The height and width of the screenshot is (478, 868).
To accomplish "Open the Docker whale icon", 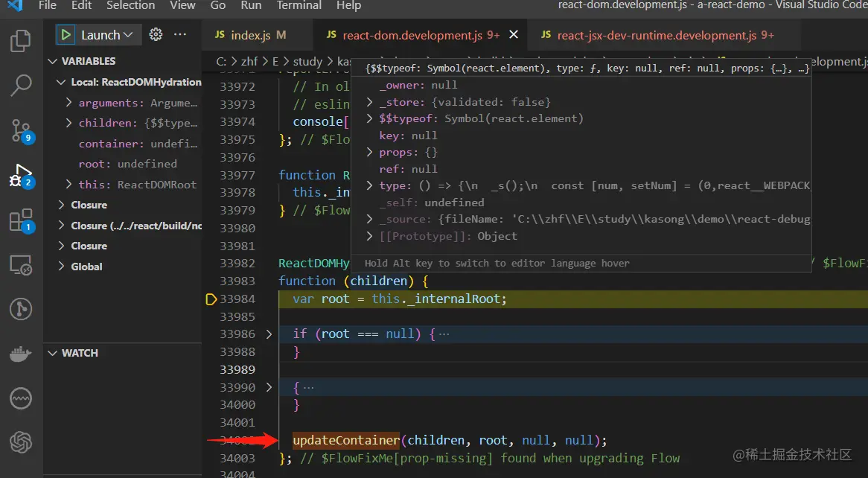I will 21,354.
